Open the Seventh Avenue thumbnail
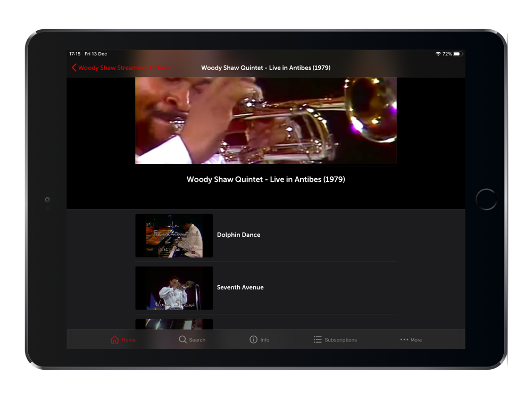This screenshot has height=399, width=532. (x=174, y=288)
